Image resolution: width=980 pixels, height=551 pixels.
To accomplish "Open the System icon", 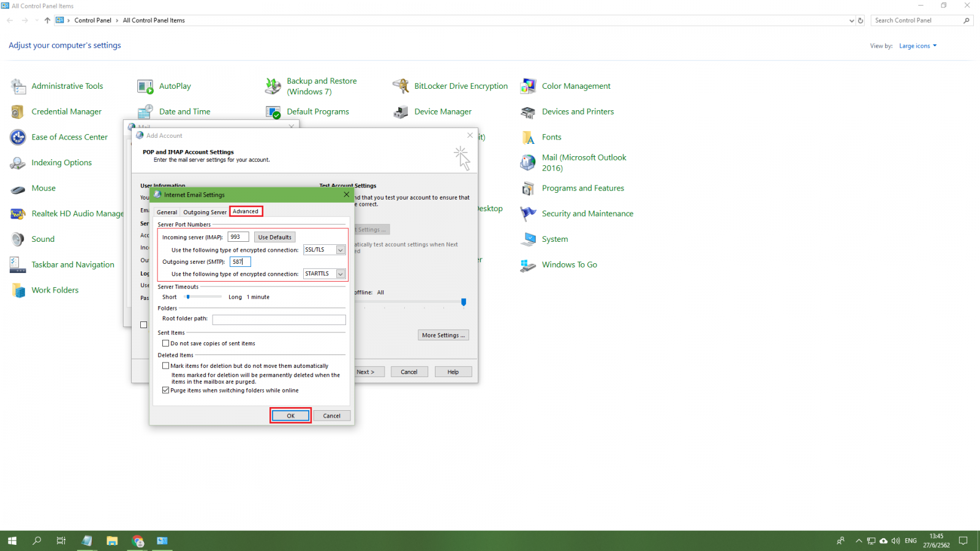I will click(x=528, y=239).
